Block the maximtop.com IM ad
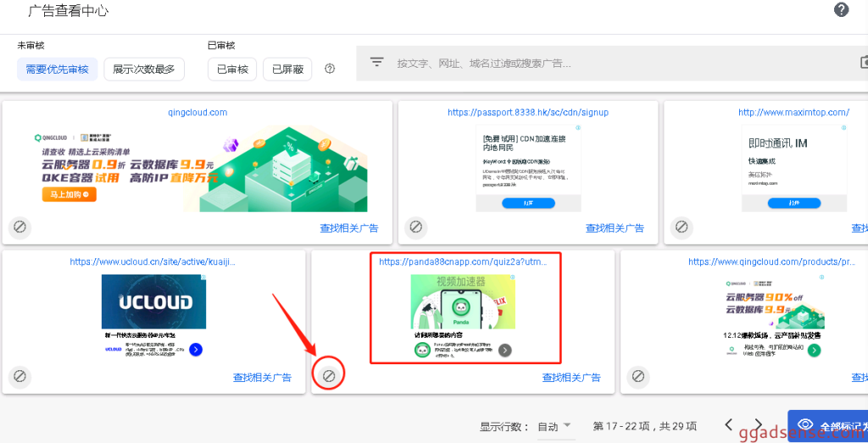 click(681, 227)
